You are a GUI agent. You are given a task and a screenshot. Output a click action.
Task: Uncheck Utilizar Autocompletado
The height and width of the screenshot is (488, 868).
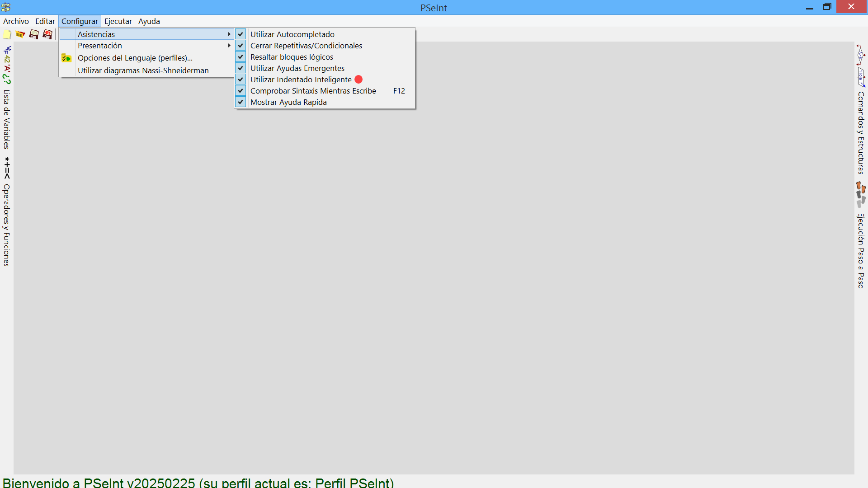pyautogui.click(x=292, y=34)
